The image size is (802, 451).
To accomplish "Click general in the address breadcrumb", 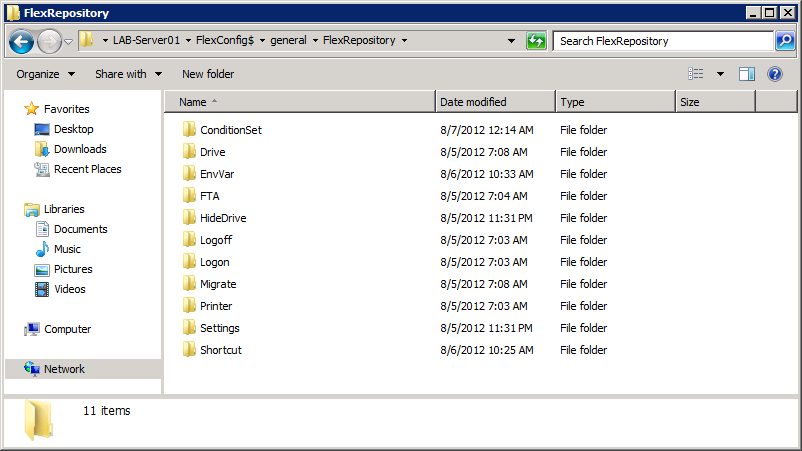I will coord(288,40).
